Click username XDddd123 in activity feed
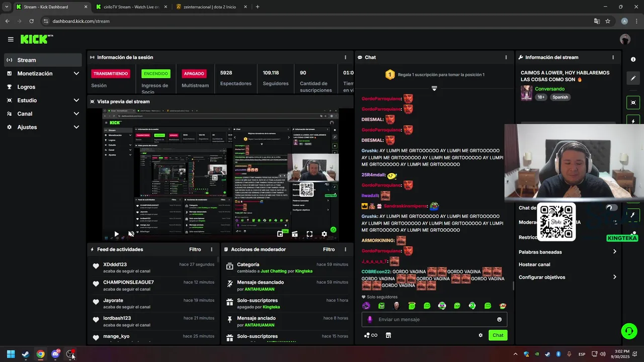The height and width of the screenshot is (362, 644). (x=115, y=264)
